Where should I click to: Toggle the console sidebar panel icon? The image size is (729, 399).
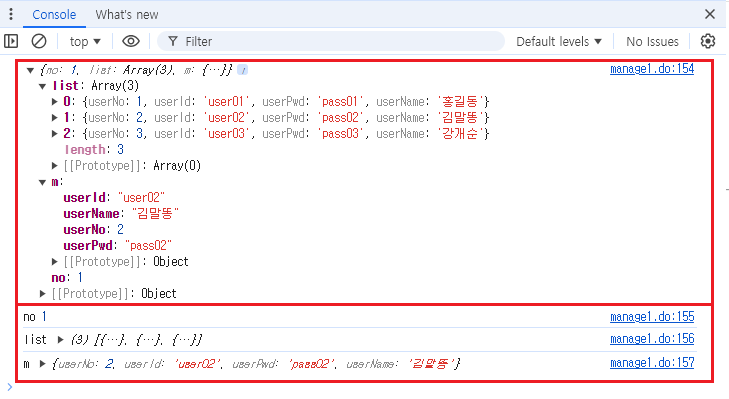(x=11, y=41)
